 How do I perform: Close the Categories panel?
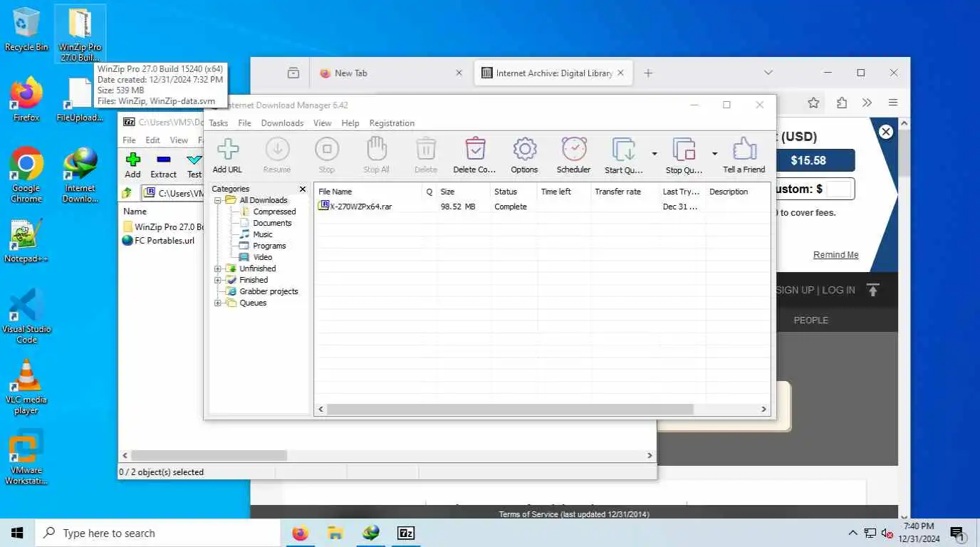click(302, 189)
